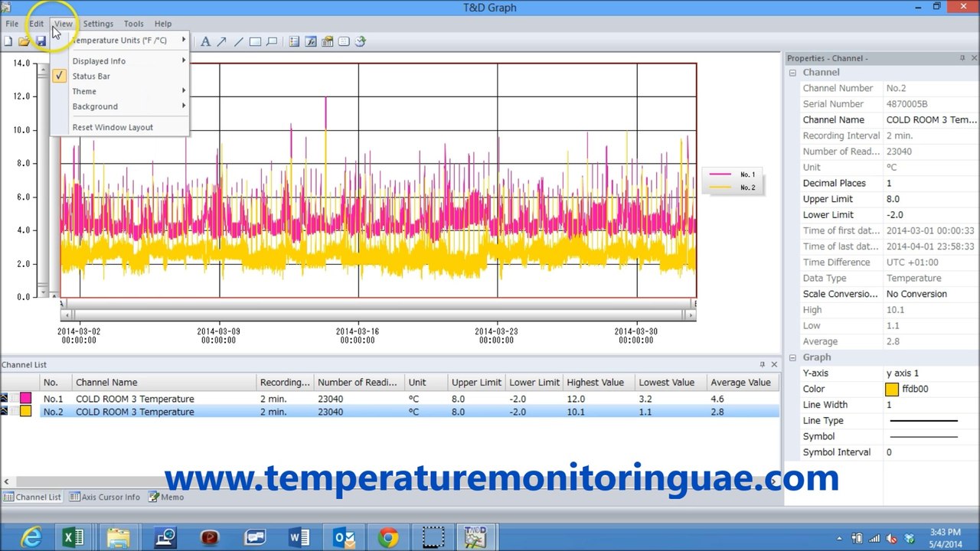The width and height of the screenshot is (980, 551).
Task: Open Google Chrome from the taskbar
Action: pyautogui.click(x=388, y=537)
